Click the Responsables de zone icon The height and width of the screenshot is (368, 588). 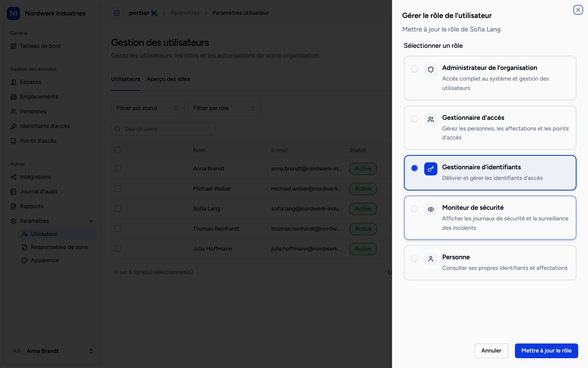pos(24,247)
